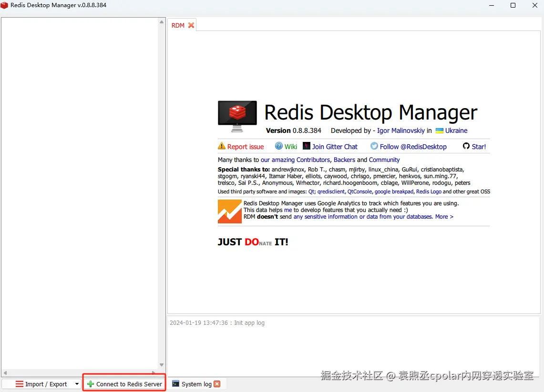Open the Qt third party link

(x=311, y=191)
